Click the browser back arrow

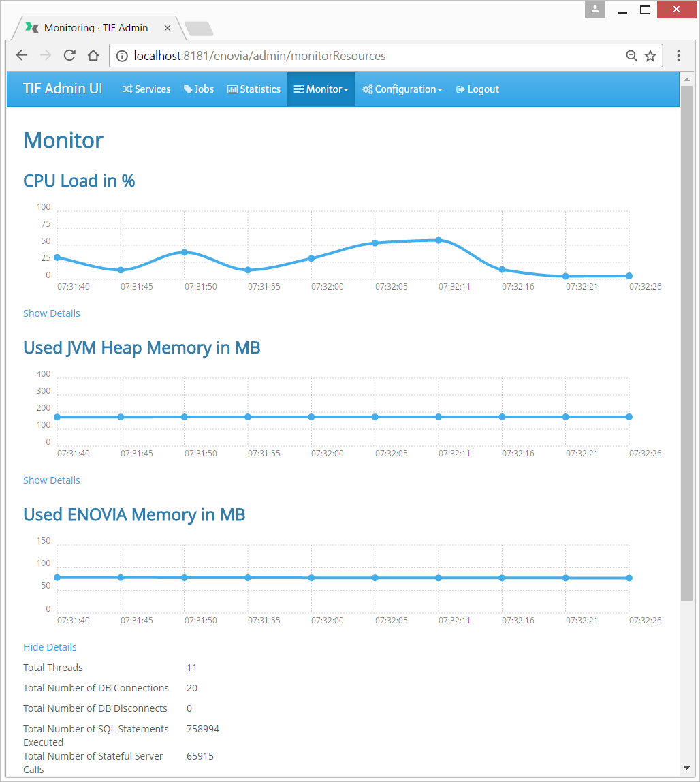[22, 56]
